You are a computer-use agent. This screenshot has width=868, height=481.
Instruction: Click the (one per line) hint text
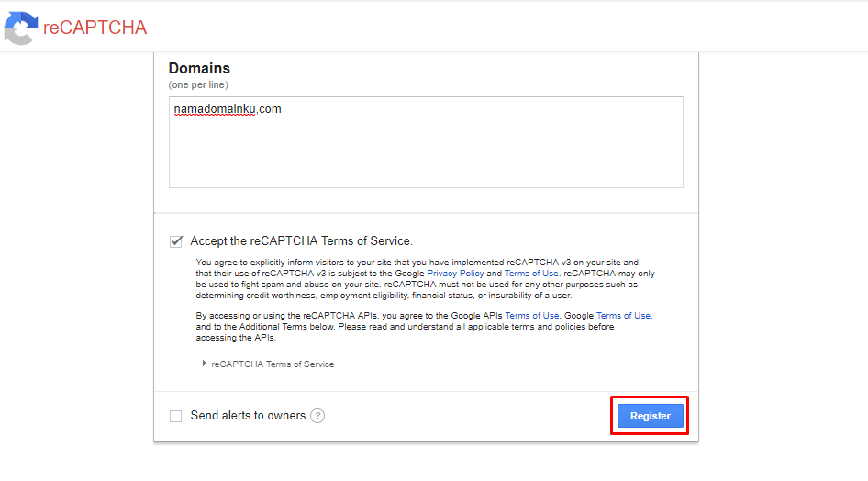tap(198, 84)
